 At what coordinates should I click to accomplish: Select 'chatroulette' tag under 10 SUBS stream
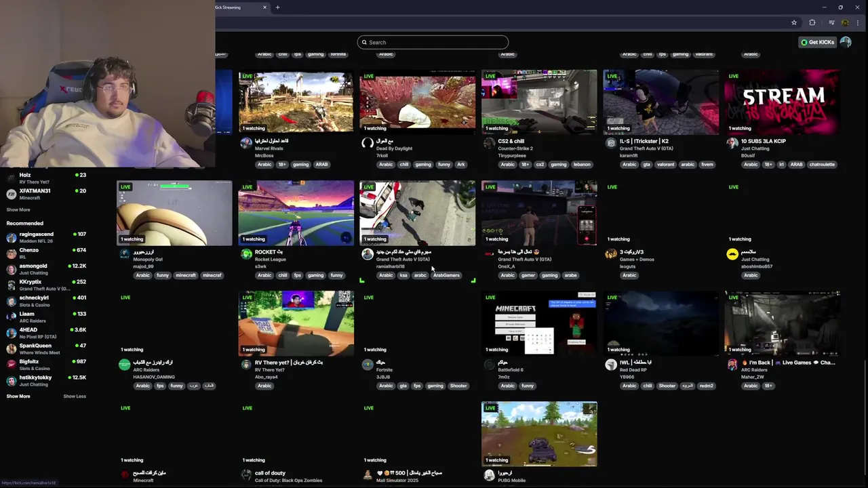(x=822, y=164)
